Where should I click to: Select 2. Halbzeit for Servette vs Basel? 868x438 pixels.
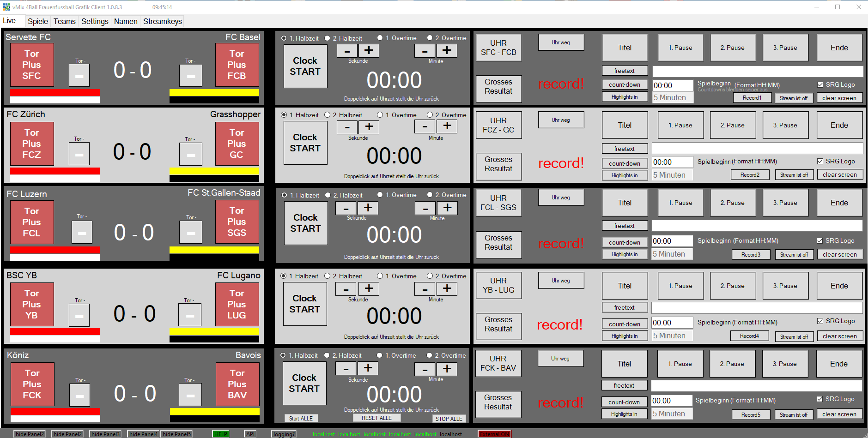point(328,38)
